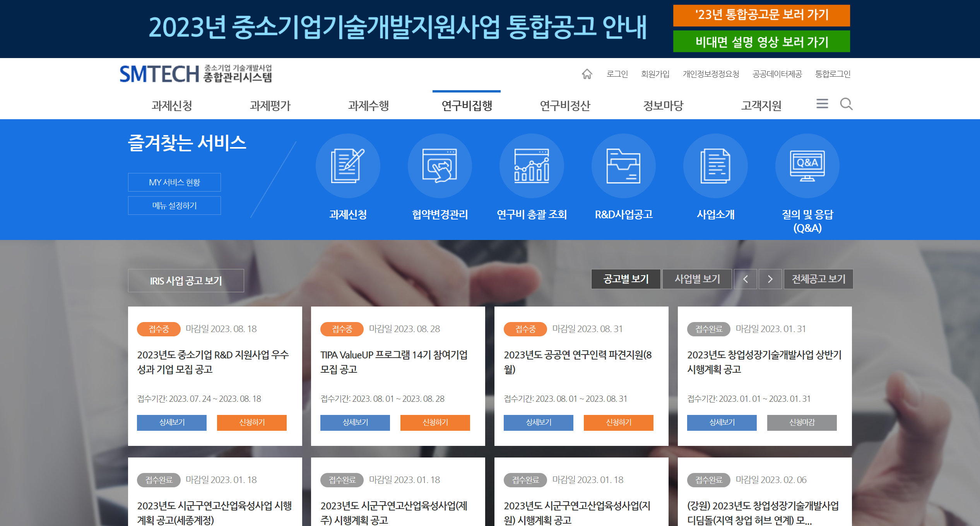The image size is (980, 526).
Task: Click the '23년 통합공고문 보러 가기 orange button
Action: [x=761, y=15]
